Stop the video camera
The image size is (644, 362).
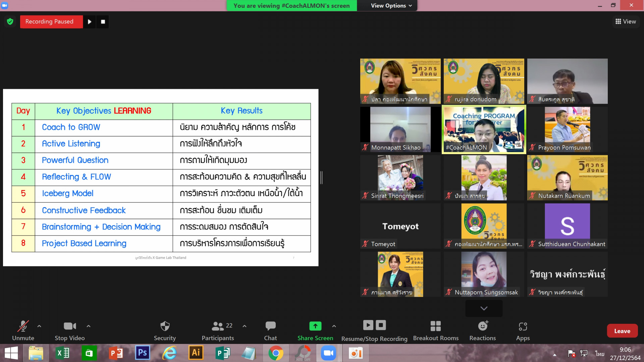pyautogui.click(x=70, y=330)
